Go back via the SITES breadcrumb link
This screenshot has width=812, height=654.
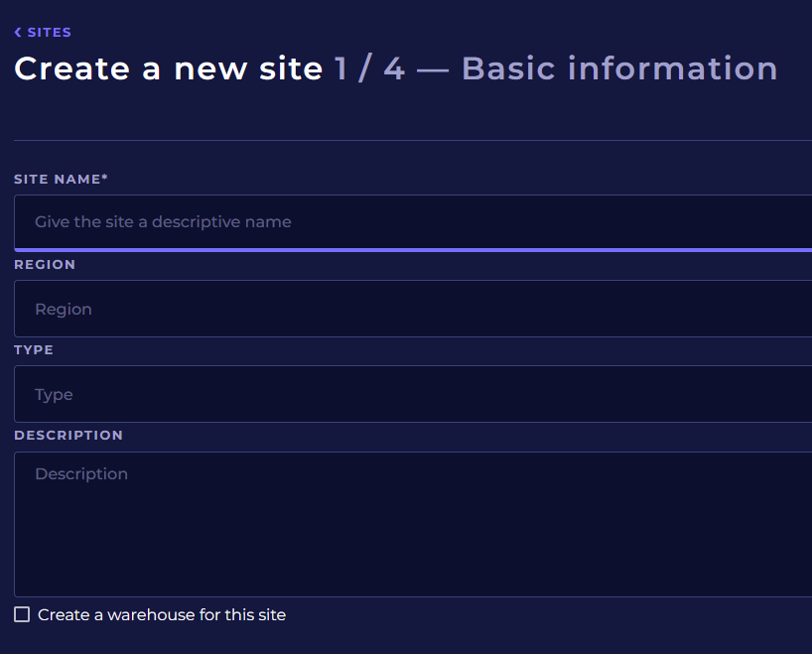click(49, 33)
